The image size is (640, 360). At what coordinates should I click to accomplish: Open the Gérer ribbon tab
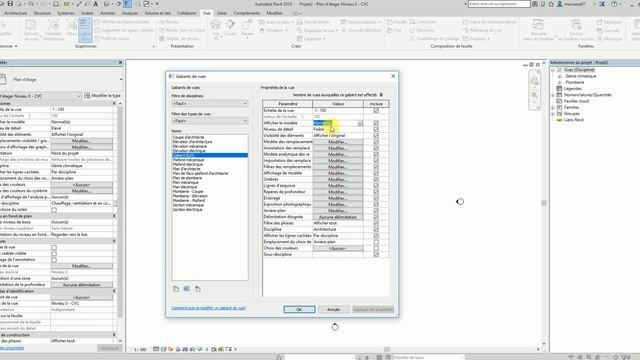point(222,13)
